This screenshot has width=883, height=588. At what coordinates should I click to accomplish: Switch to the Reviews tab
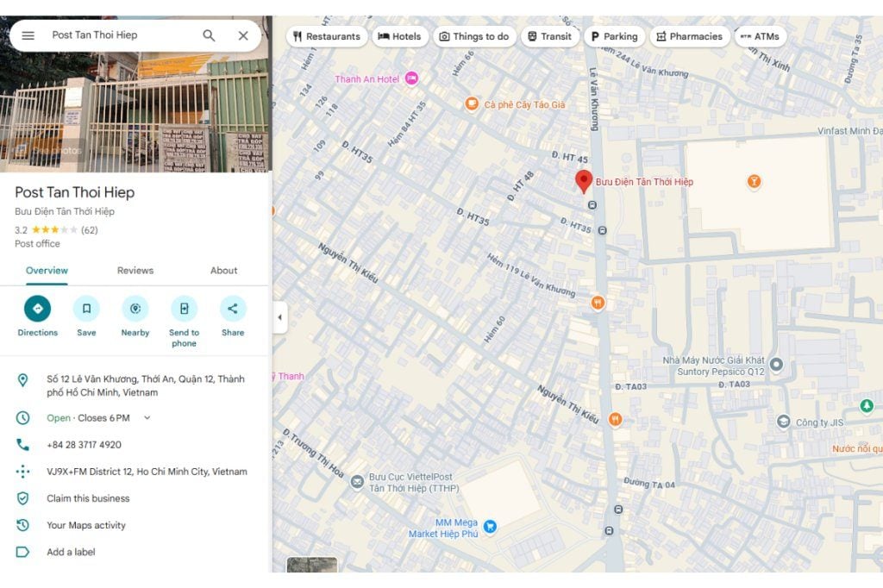click(135, 271)
